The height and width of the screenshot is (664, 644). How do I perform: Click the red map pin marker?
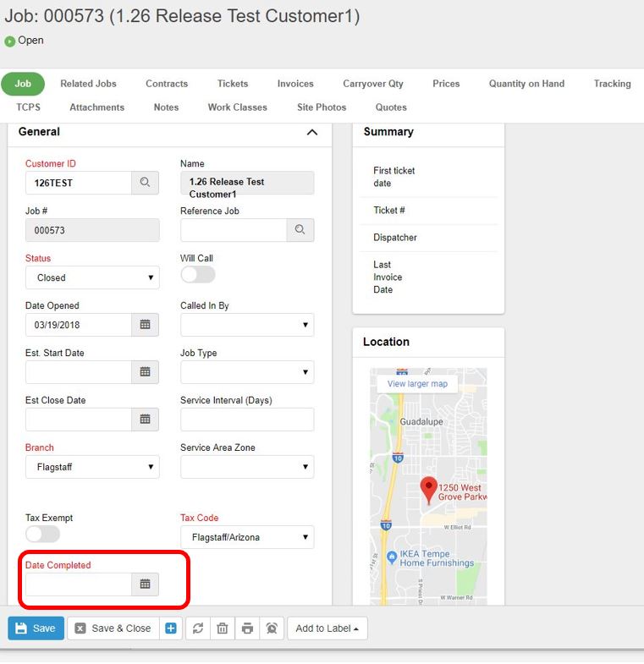429,490
